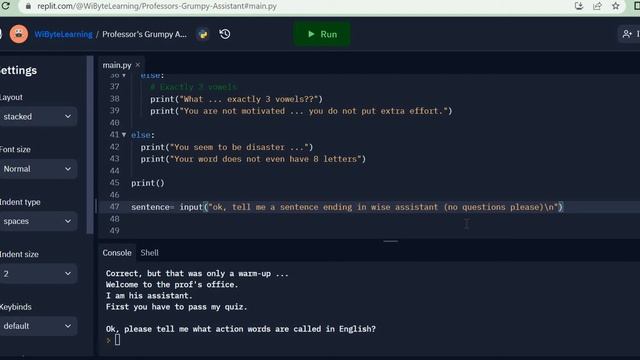Collapse the else block at line 41
The width and height of the screenshot is (640, 360).
click(x=124, y=135)
